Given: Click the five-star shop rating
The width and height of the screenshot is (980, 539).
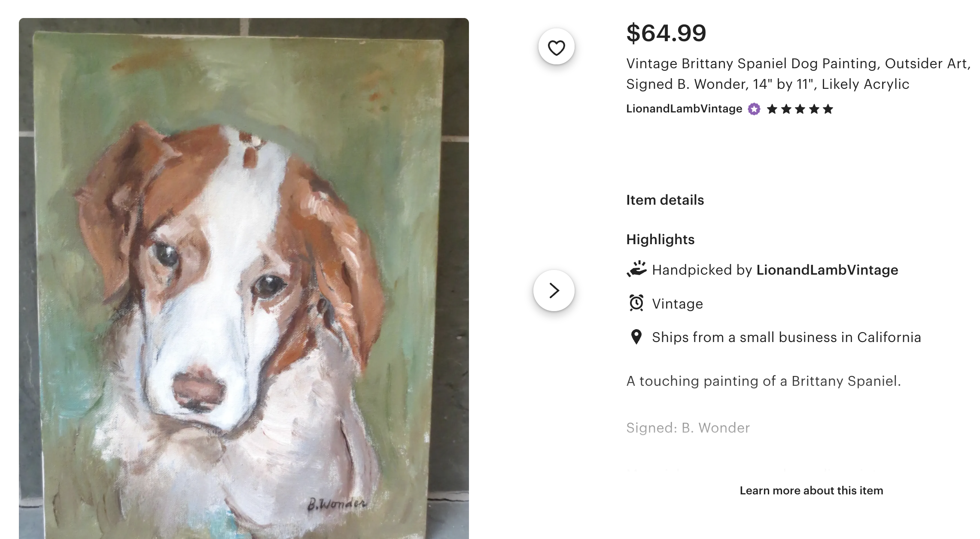Looking at the screenshot, I should pos(800,109).
